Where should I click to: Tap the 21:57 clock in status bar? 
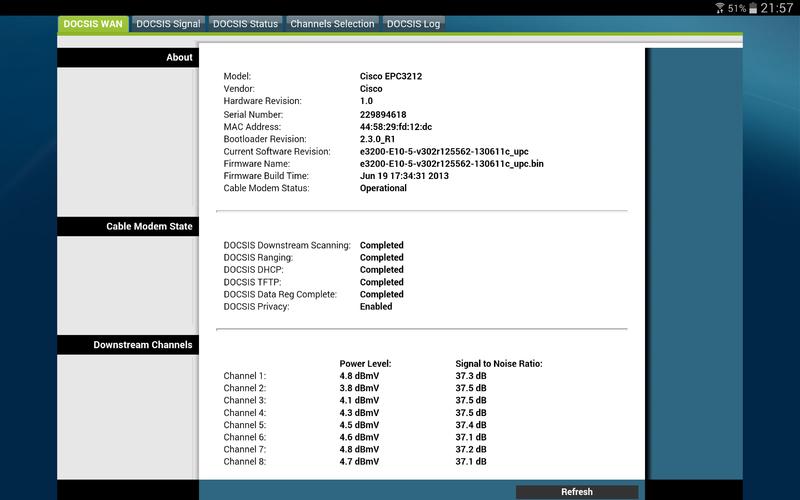[x=777, y=8]
